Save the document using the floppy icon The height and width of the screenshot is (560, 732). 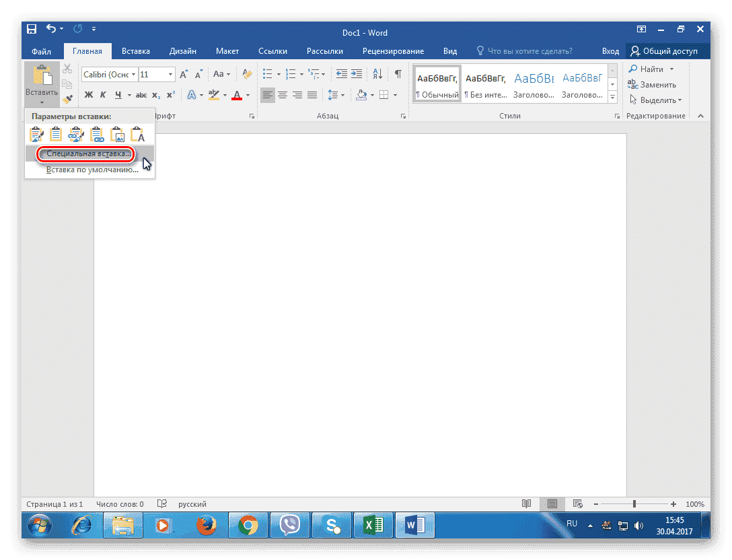(x=32, y=29)
